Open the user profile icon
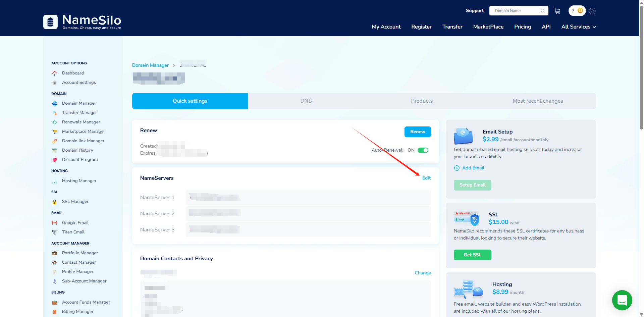The image size is (644, 317). pos(592,11)
